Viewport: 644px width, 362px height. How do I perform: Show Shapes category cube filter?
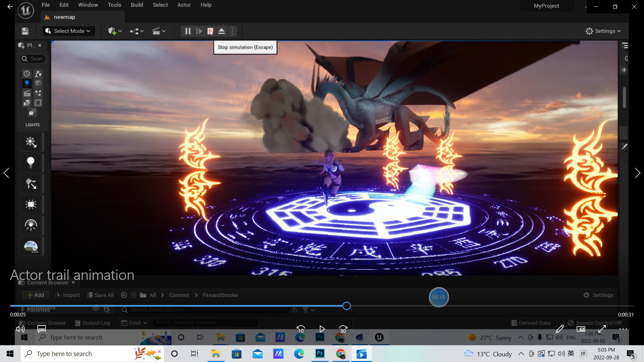click(x=38, y=83)
